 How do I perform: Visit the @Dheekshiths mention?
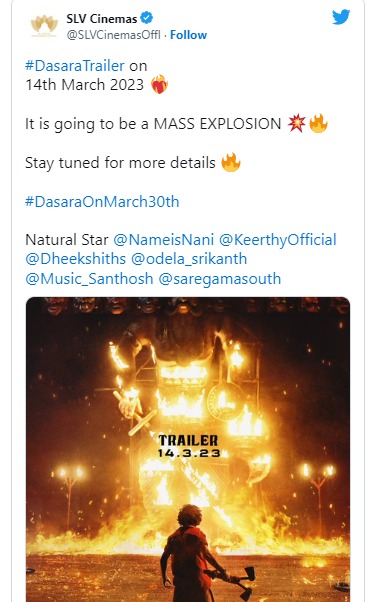76,259
